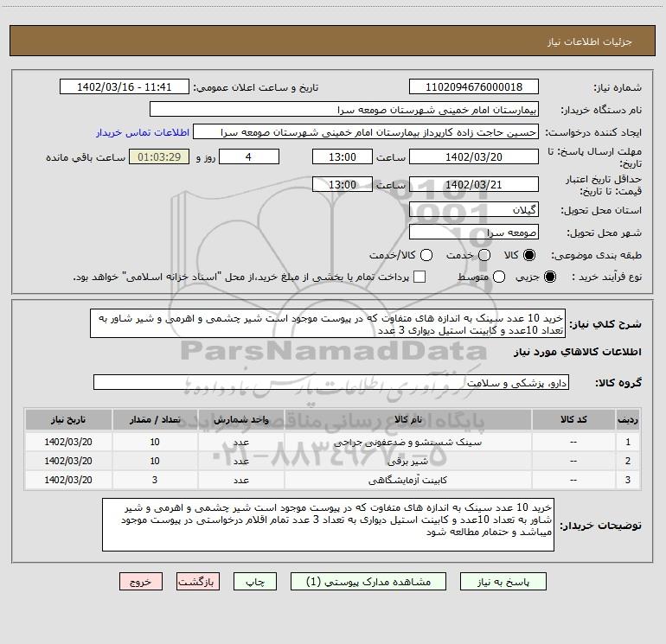The height and width of the screenshot is (644, 666).
Task: Click quantity 3 in the کابینت آزمایشگاهی row
Action: pyautogui.click(x=155, y=480)
